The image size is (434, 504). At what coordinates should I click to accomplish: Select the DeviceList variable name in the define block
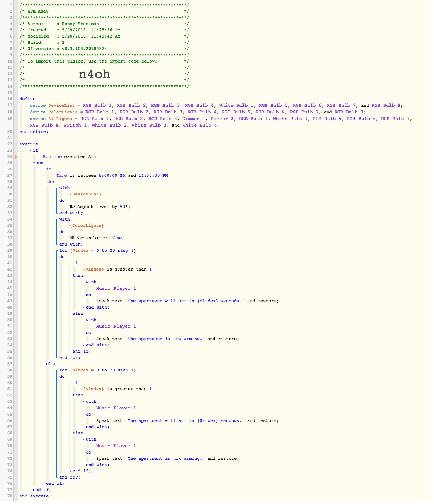[x=62, y=105]
